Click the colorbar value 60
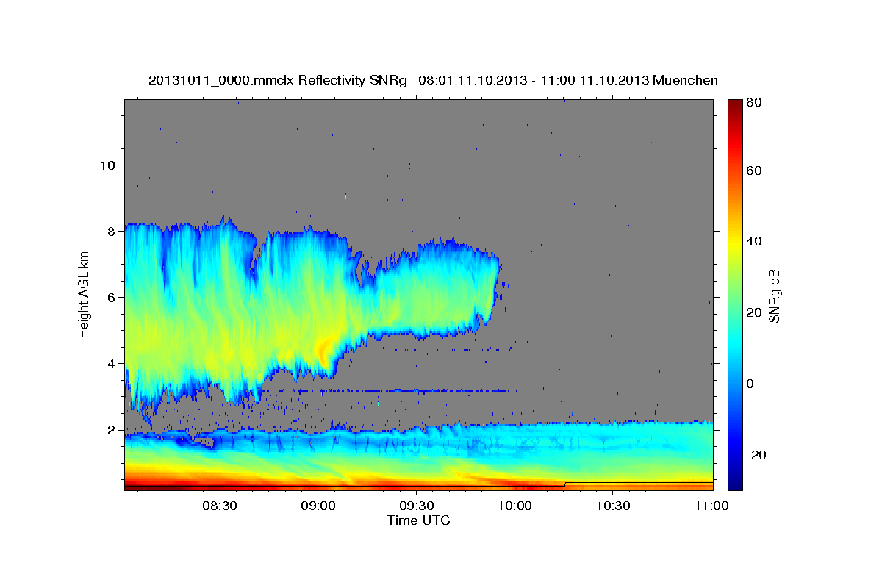This screenshot has height=588, width=882. [x=753, y=171]
